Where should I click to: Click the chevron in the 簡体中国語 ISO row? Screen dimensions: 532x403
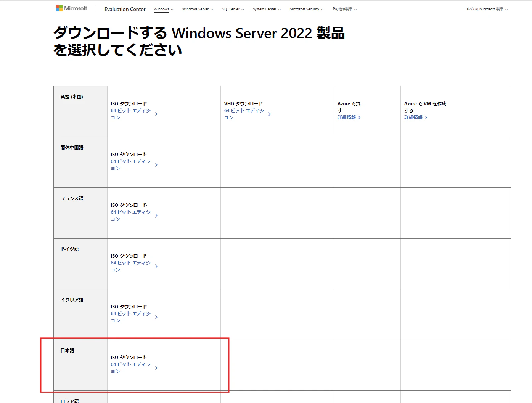[x=156, y=165]
